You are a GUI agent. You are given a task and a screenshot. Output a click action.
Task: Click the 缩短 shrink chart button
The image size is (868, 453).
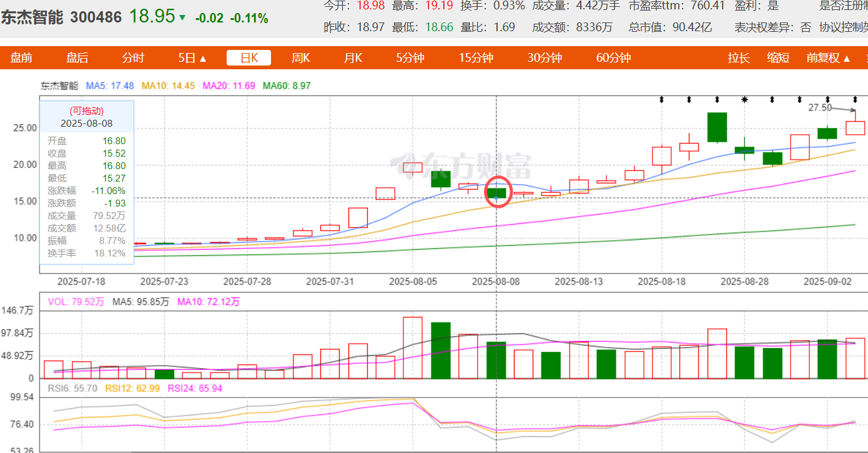(779, 58)
